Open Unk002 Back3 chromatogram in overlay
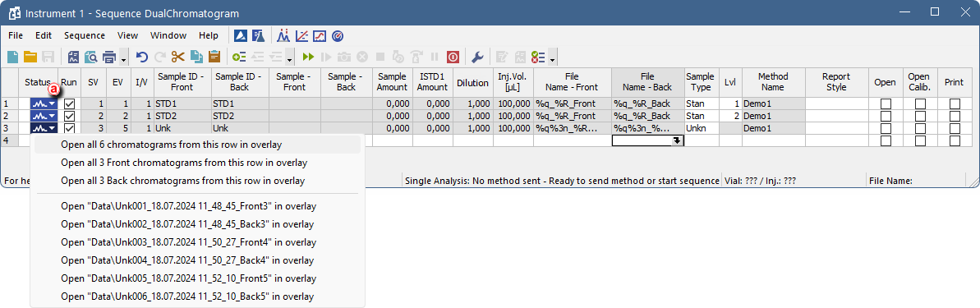The image size is (980, 308). tap(197, 224)
